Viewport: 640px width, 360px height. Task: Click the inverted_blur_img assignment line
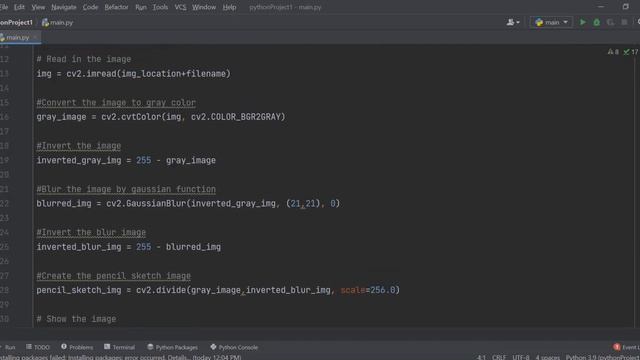pos(129,247)
